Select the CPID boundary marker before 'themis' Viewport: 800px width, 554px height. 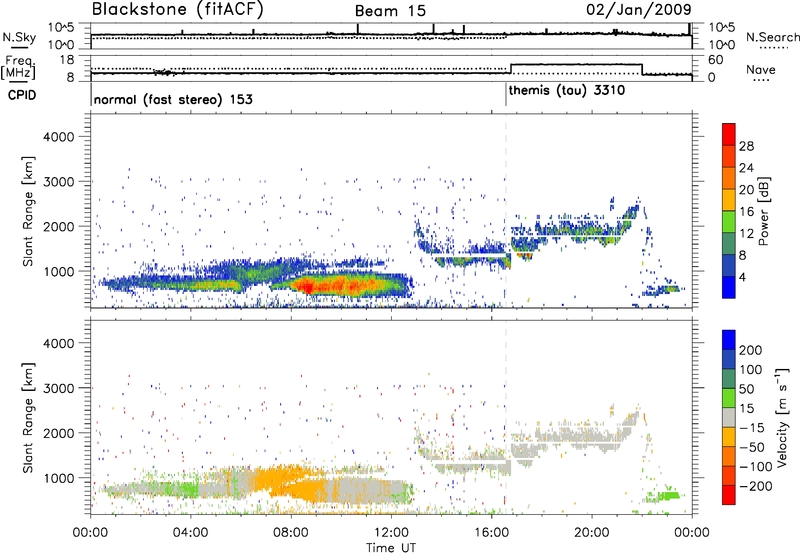pos(506,95)
